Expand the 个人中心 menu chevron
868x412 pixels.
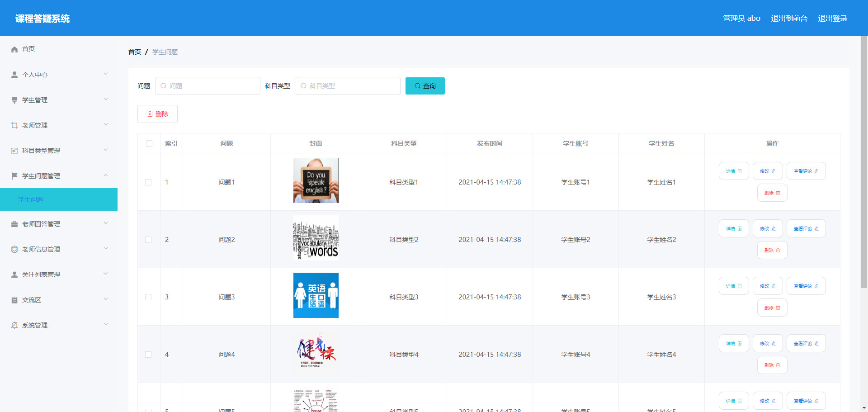106,74
